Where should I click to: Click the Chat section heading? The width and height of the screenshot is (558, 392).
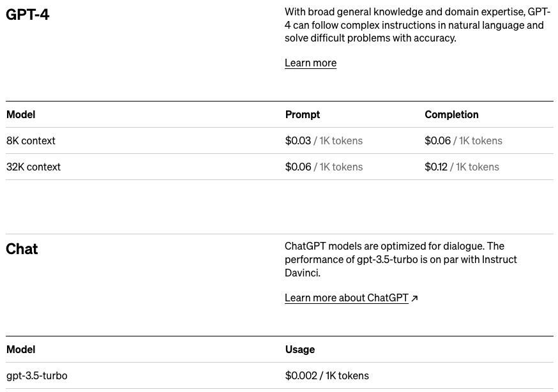pyautogui.click(x=22, y=249)
